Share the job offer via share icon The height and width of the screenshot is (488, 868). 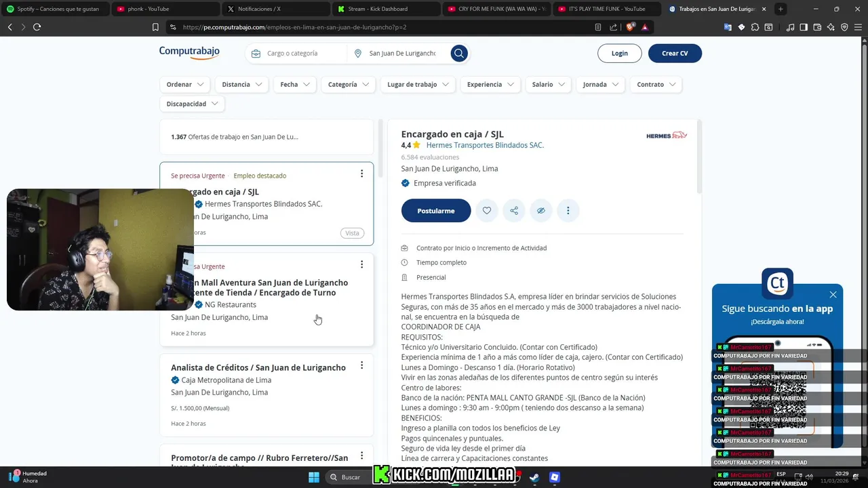click(x=514, y=211)
